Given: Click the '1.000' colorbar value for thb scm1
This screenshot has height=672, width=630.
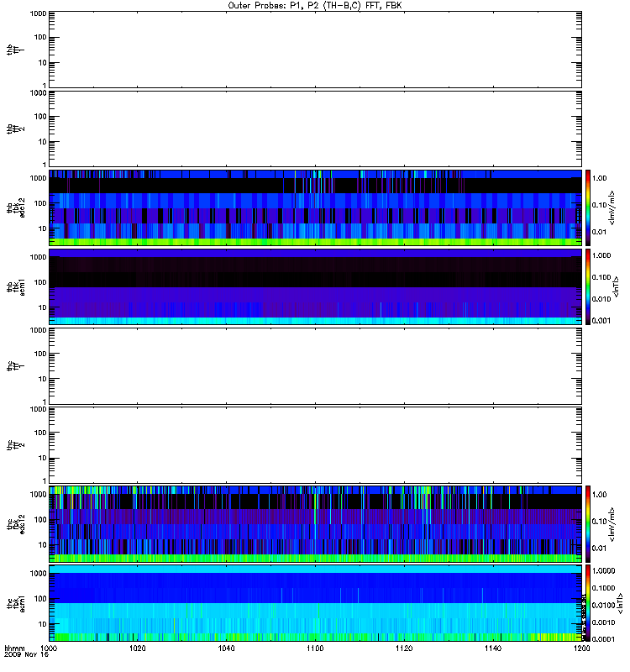Looking at the screenshot, I should click(601, 255).
